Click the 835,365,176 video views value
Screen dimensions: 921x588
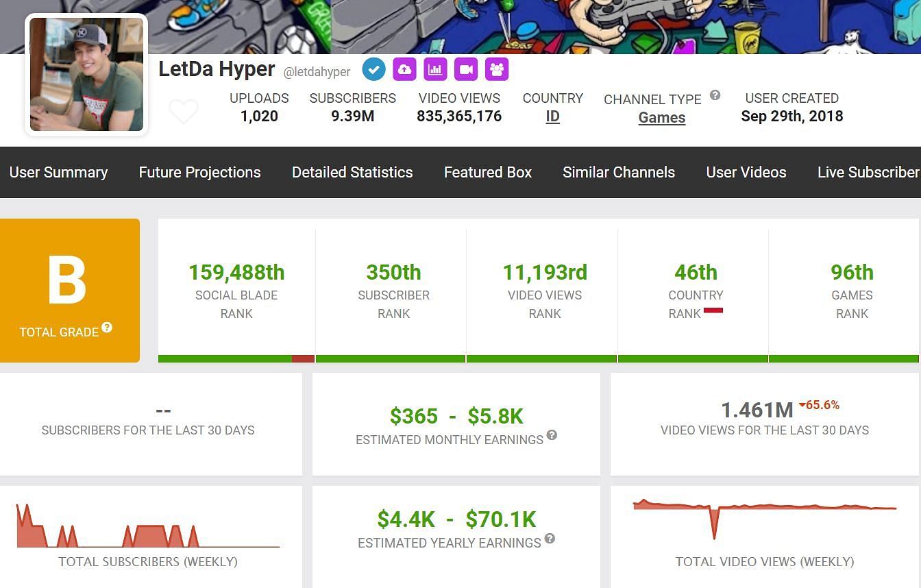(x=459, y=116)
